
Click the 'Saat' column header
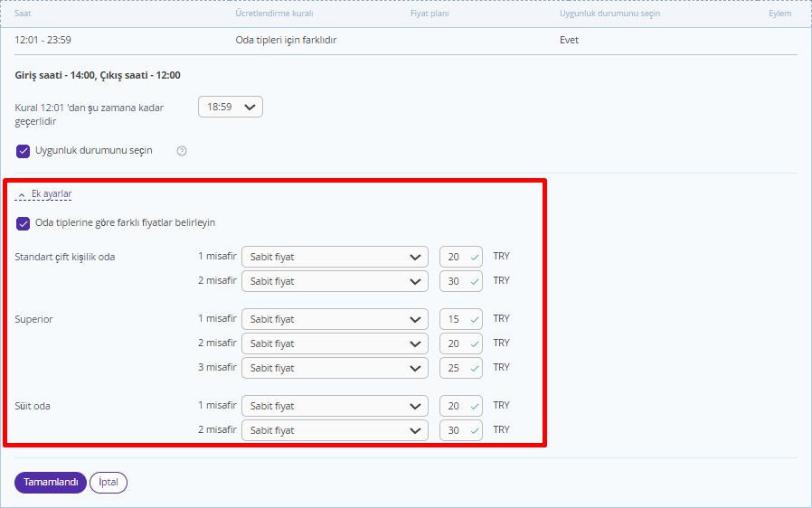[23, 14]
